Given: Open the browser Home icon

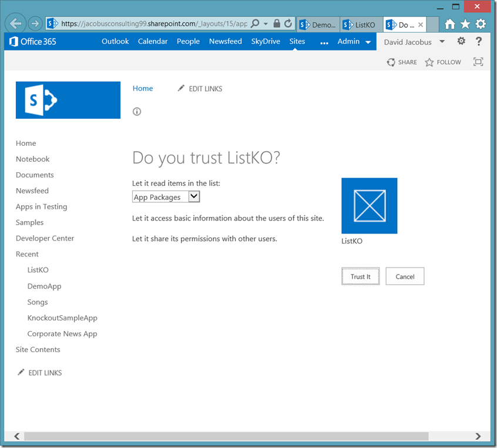Looking at the screenshot, I should tap(449, 24).
